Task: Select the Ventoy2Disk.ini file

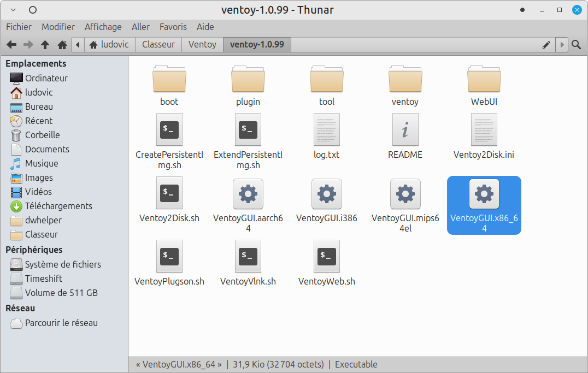Action: coord(484,136)
